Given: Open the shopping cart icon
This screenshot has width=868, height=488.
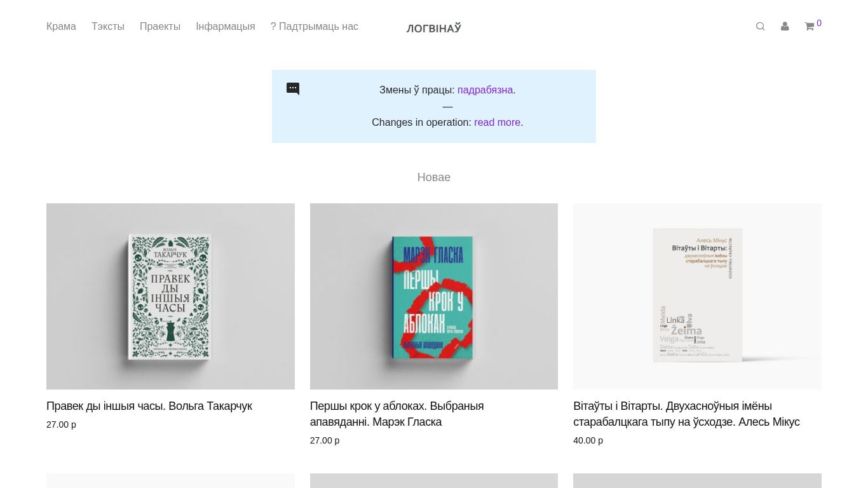Looking at the screenshot, I should pyautogui.click(x=810, y=27).
